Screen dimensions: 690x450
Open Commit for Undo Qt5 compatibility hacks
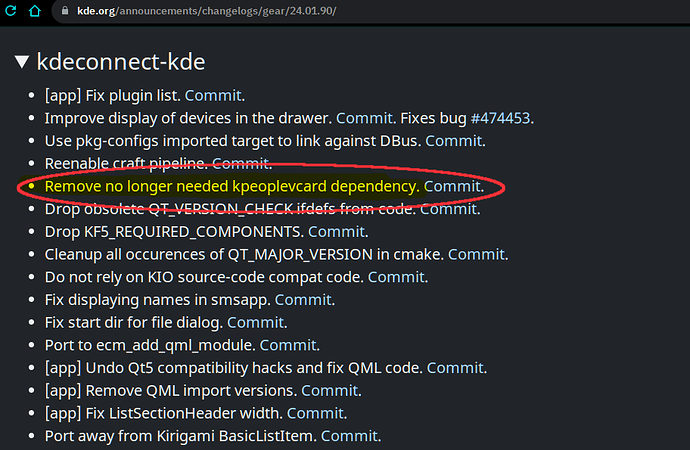pyautogui.click(x=455, y=368)
